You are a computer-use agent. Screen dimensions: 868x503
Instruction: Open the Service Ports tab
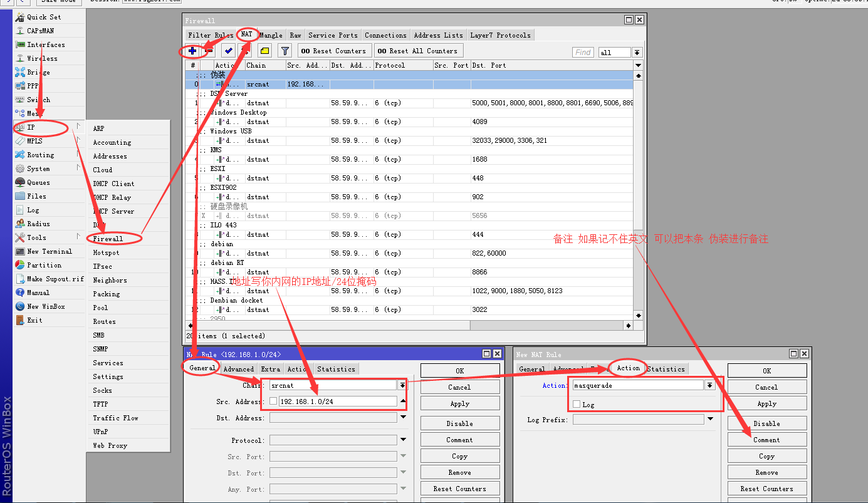333,35
